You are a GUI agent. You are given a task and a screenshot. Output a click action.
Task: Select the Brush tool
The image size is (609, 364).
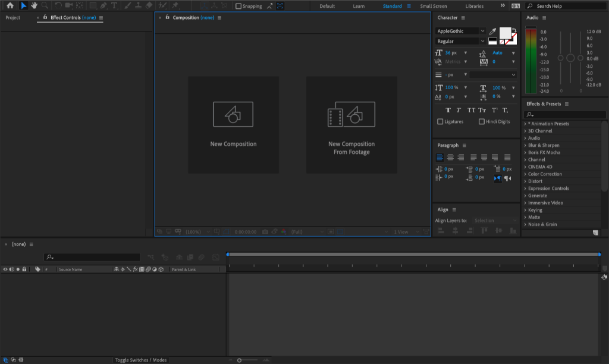click(x=127, y=5)
